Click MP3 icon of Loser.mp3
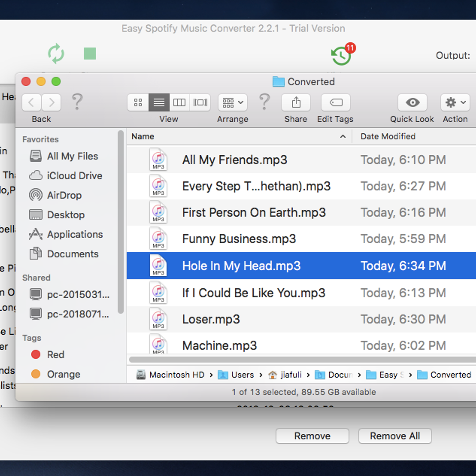 coord(158,319)
